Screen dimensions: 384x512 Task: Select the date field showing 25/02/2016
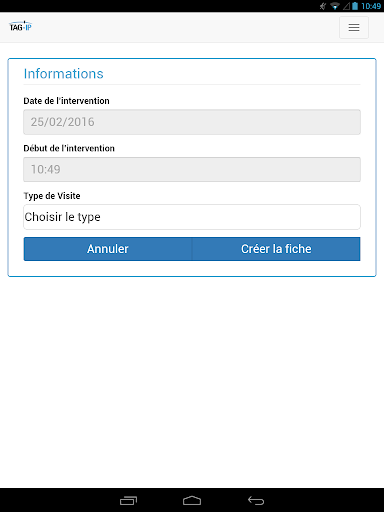pos(192,122)
